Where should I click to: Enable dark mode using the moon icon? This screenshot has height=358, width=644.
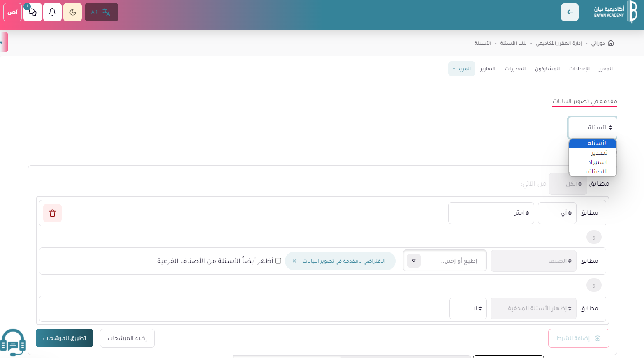(x=72, y=12)
